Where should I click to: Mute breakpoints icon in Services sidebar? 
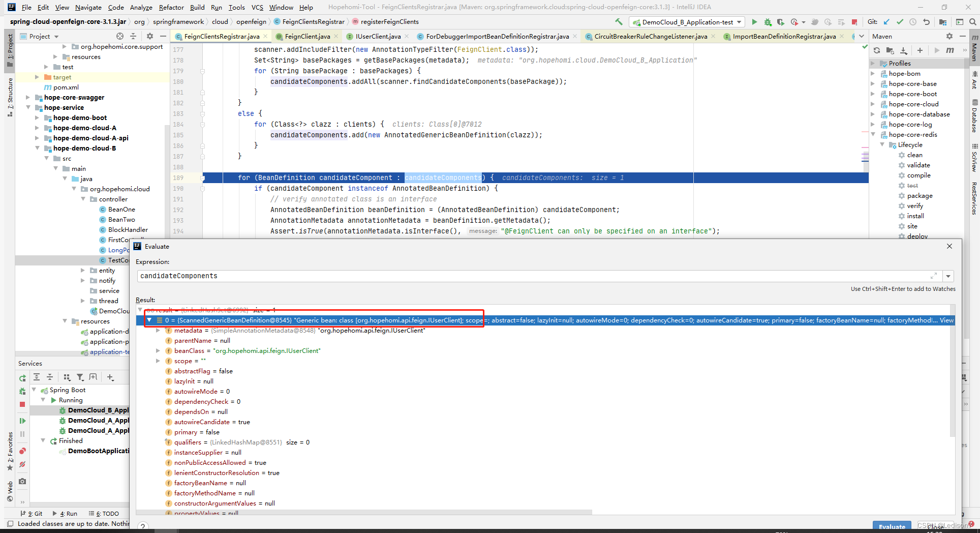point(22,464)
